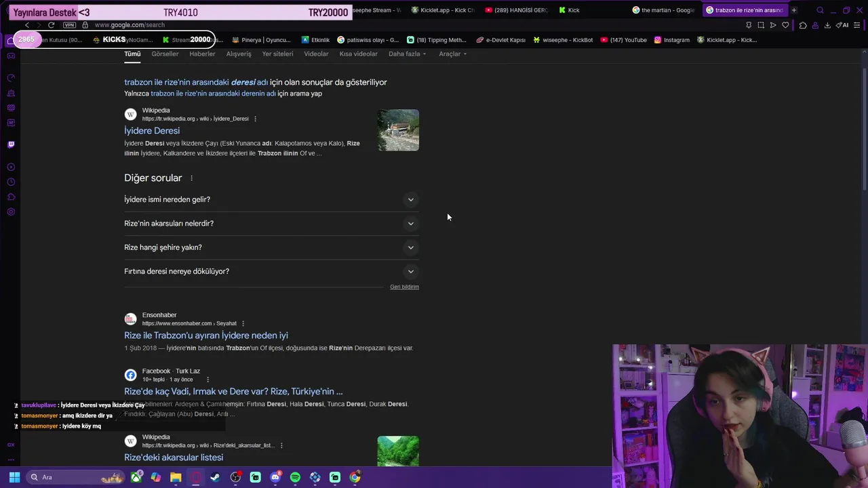Open Copilot icon in taskbar
The width and height of the screenshot is (868, 488).
point(156,477)
